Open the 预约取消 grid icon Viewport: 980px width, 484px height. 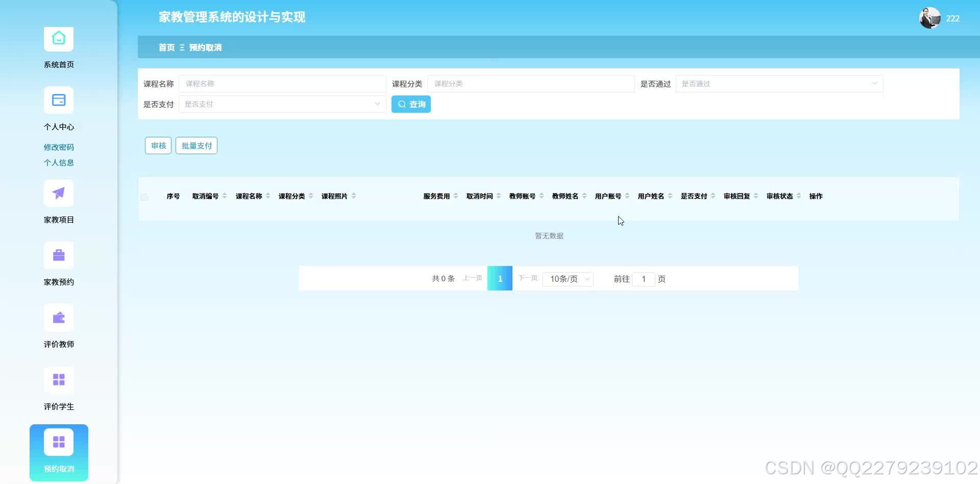[x=59, y=442]
